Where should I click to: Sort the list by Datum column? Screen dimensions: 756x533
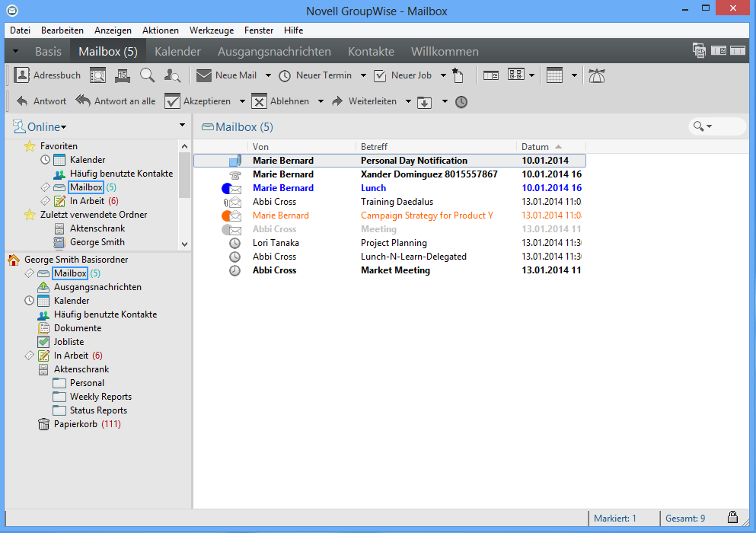coord(550,147)
